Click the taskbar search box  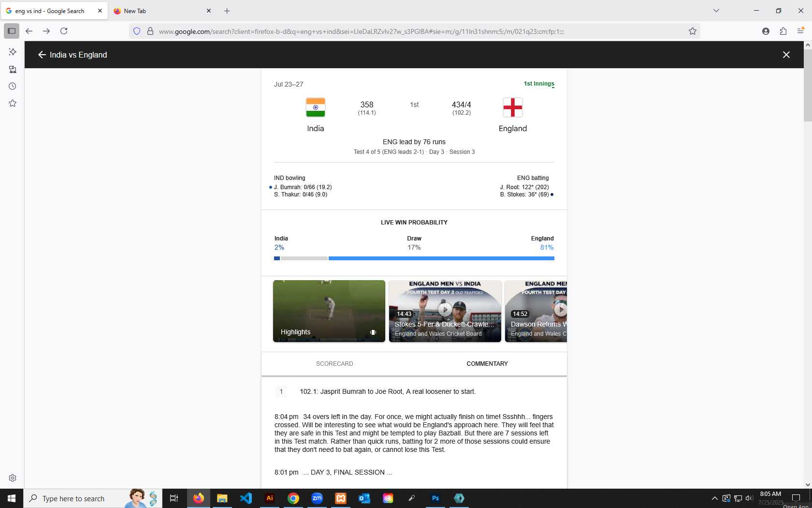tap(92, 498)
